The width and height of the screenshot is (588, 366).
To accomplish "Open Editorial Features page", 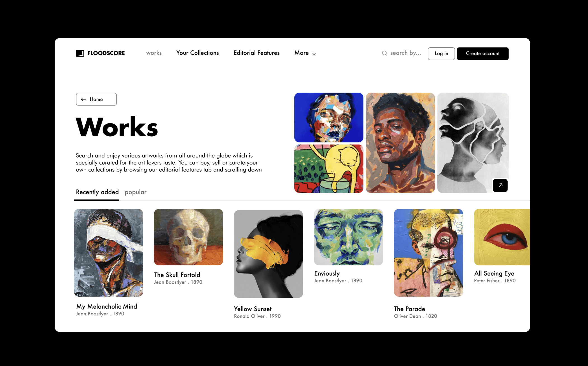I will [256, 53].
